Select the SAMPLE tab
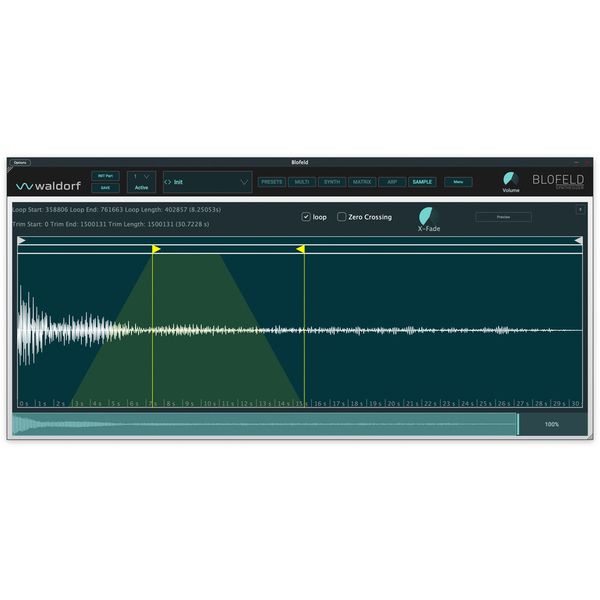 (422, 182)
